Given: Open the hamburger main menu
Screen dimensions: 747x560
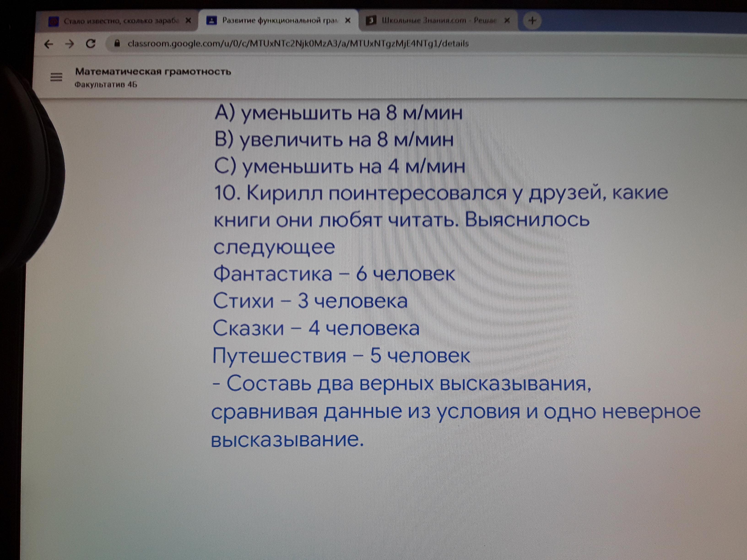Looking at the screenshot, I should [x=56, y=77].
